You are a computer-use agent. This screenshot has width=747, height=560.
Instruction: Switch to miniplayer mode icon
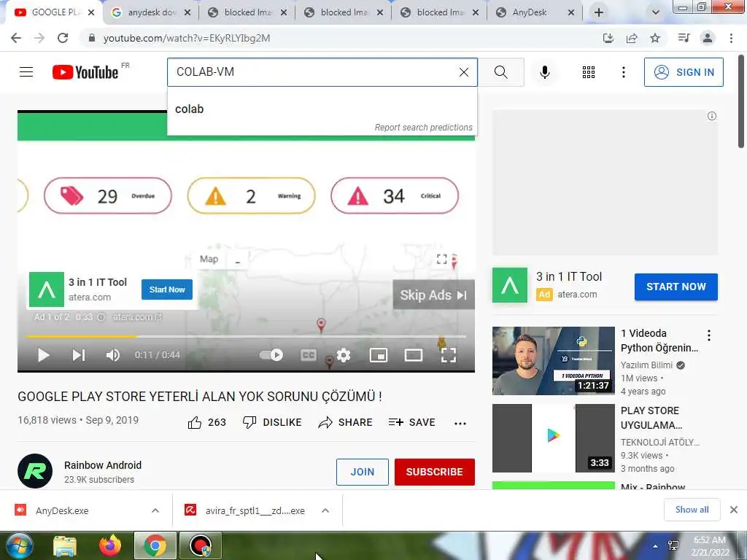coord(379,355)
